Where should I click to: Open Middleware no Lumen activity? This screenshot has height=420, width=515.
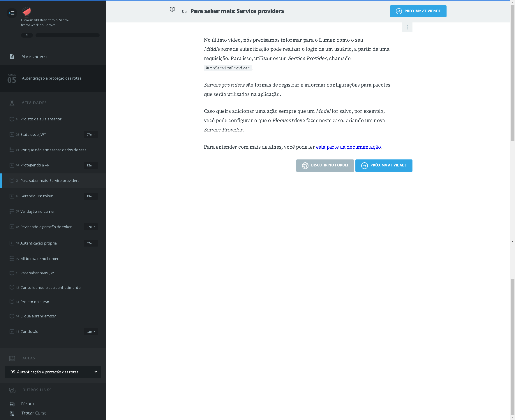(x=40, y=259)
